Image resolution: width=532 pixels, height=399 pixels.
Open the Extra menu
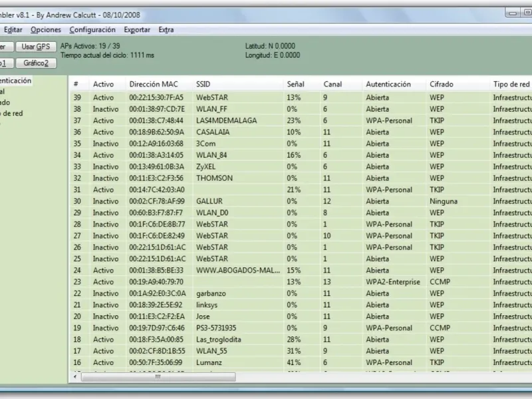coord(166,30)
